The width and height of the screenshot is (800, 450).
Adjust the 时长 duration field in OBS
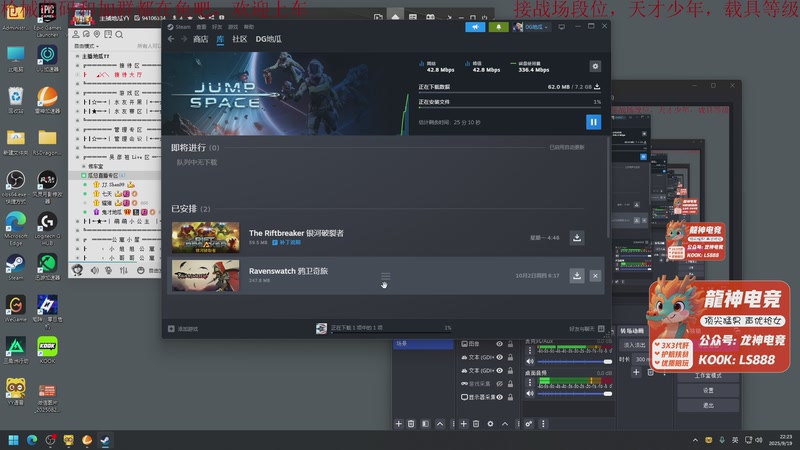pyautogui.click(x=640, y=359)
